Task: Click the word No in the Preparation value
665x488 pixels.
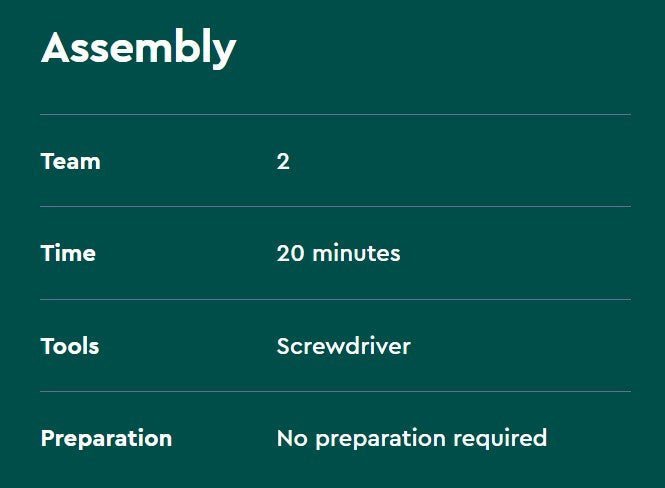Action: tap(290, 438)
